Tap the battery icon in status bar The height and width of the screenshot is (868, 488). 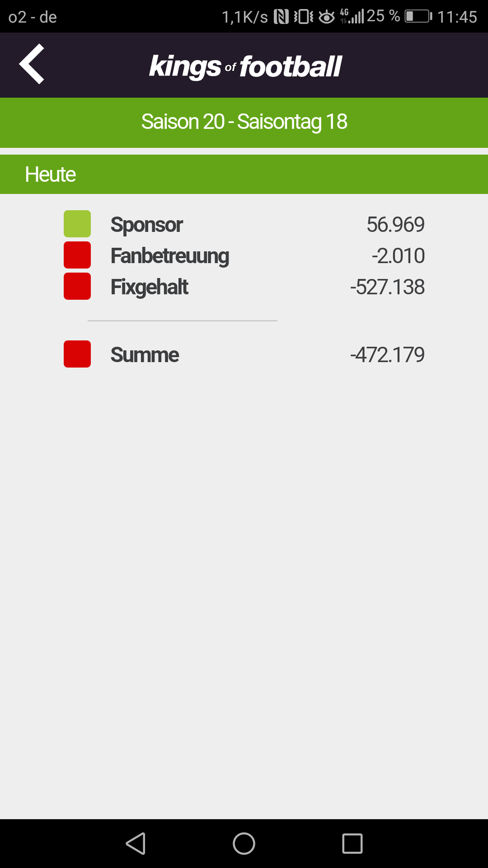(x=418, y=17)
